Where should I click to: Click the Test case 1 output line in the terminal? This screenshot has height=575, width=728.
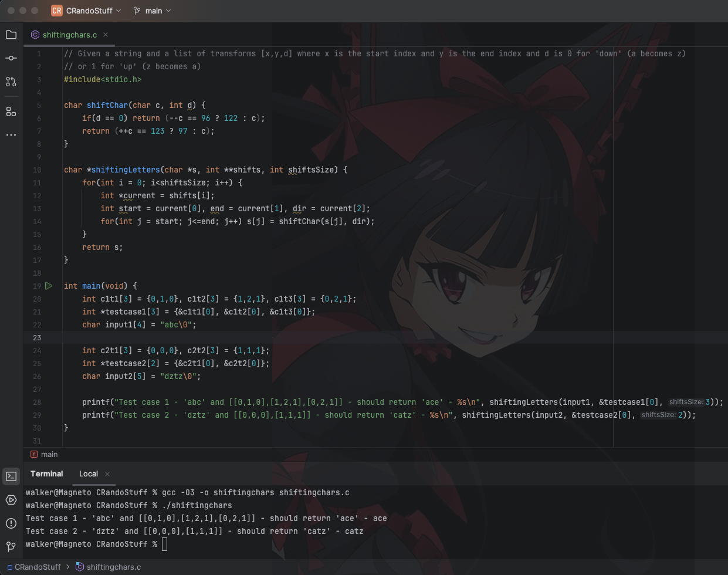pyautogui.click(x=206, y=518)
